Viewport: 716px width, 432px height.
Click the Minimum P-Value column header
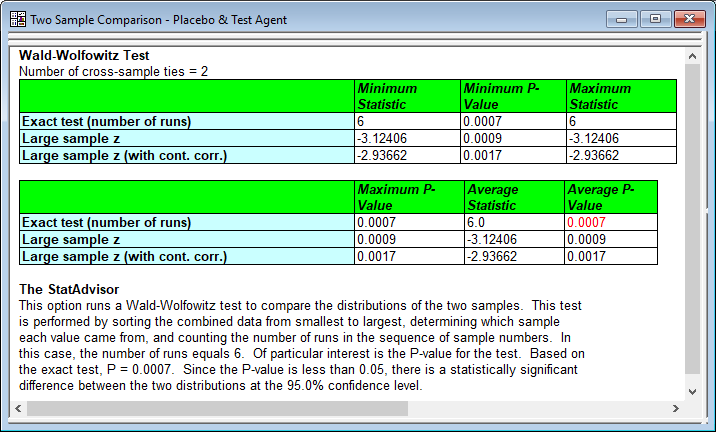(512, 96)
